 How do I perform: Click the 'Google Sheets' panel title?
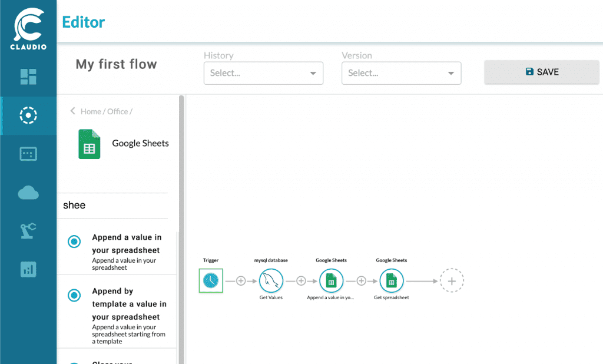tap(140, 143)
